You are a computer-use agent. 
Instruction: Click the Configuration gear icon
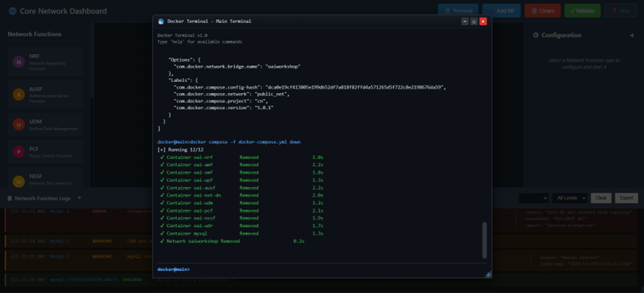pyautogui.click(x=535, y=35)
